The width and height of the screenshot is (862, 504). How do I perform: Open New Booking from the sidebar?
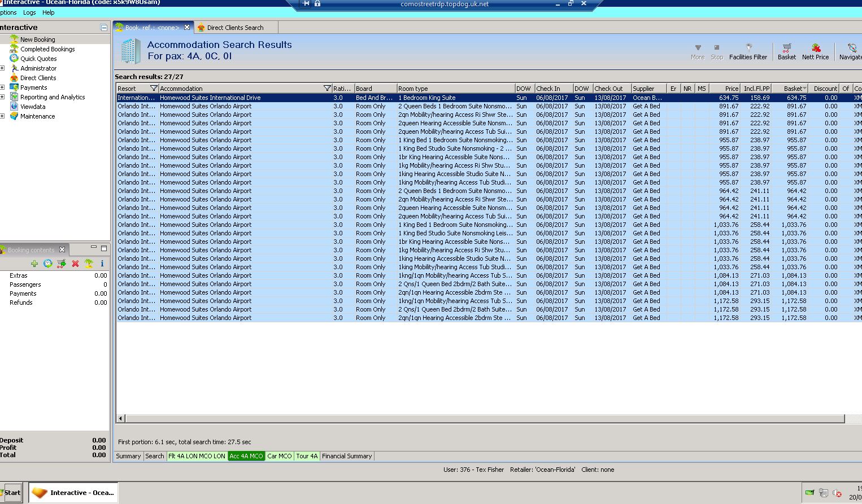tap(37, 40)
